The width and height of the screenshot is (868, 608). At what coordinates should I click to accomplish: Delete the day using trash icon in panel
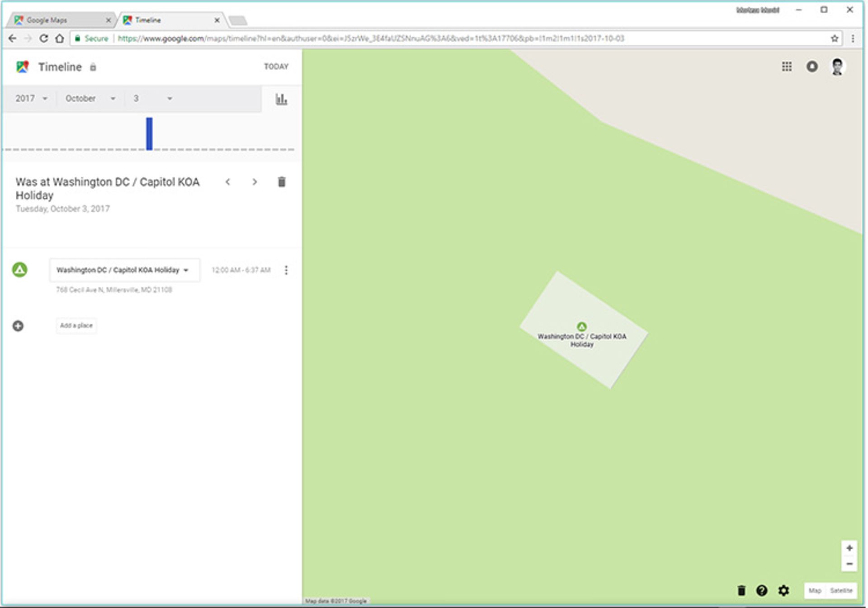[x=281, y=182]
